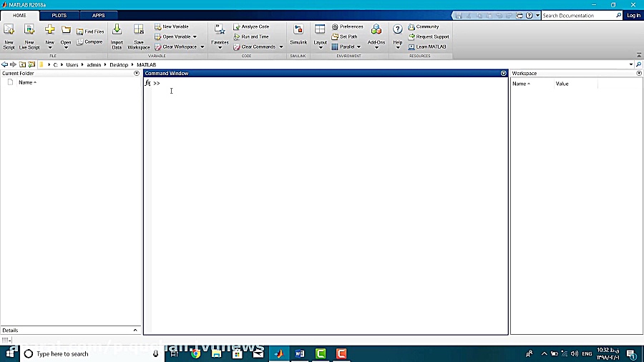This screenshot has height=362, width=644.
Task: Switch to the HOME tab
Action: pyautogui.click(x=19, y=16)
